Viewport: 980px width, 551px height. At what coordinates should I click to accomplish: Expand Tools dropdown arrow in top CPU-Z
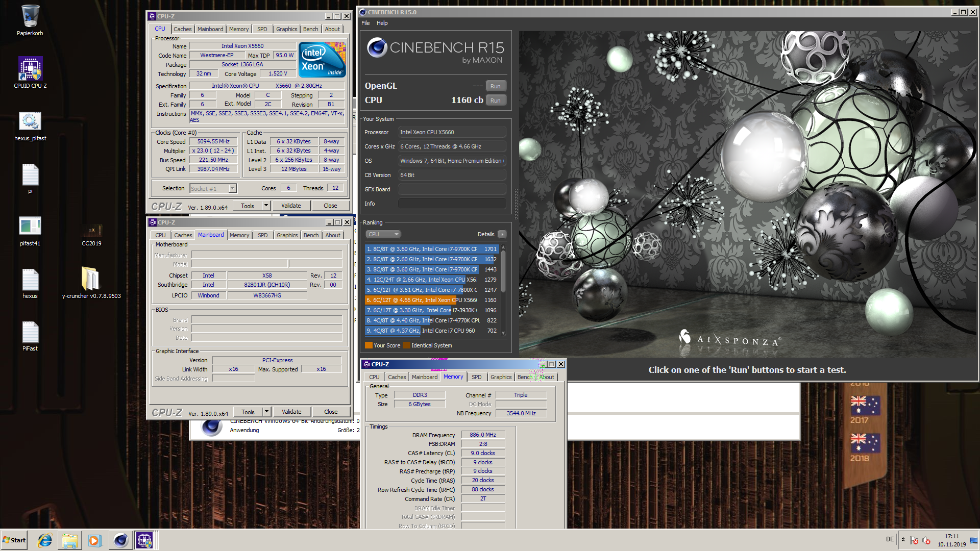click(266, 206)
